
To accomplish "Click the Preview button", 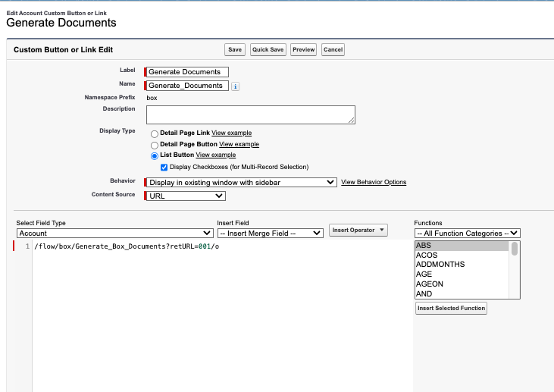I will (303, 49).
